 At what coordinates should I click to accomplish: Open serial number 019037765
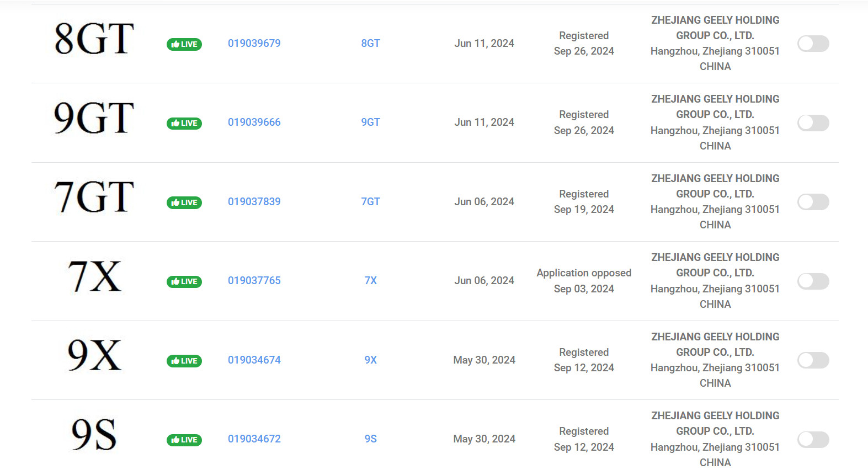(254, 280)
